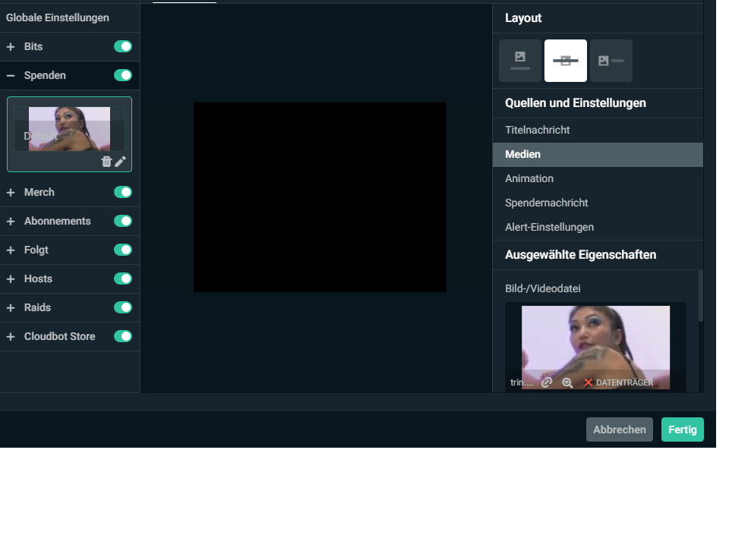Open the Animation settings entry

(529, 178)
